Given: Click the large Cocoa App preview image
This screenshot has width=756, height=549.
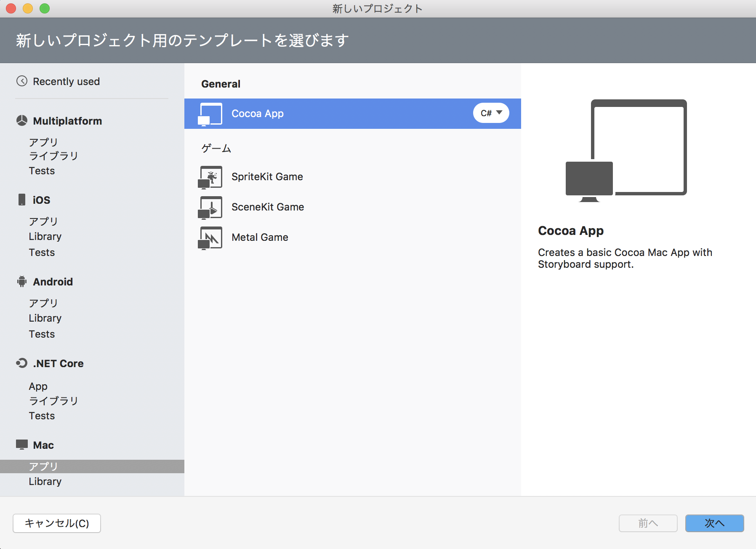Looking at the screenshot, I should coord(626,151).
